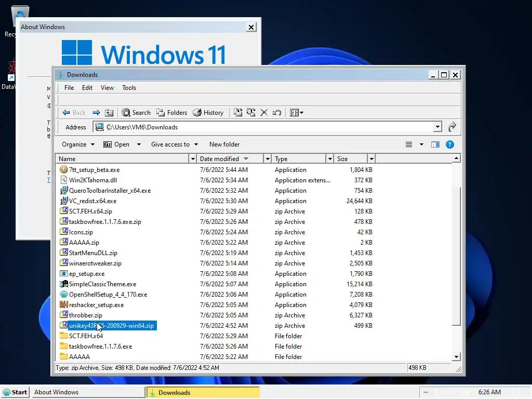Viewport: 532px width, 399px height.
Task: Sort by Date modified column header
Action: coord(230,159)
